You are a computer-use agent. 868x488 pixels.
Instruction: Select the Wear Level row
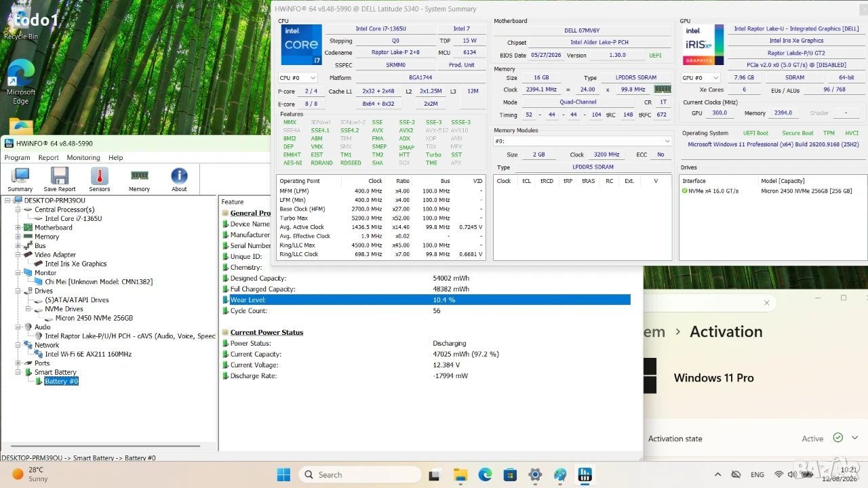click(x=426, y=300)
